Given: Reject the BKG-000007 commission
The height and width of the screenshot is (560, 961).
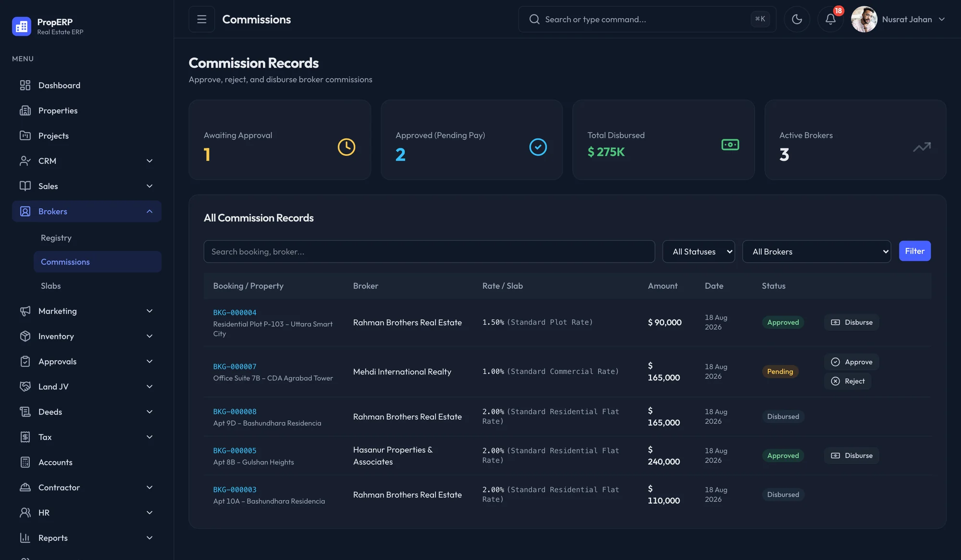Looking at the screenshot, I should coord(848,381).
